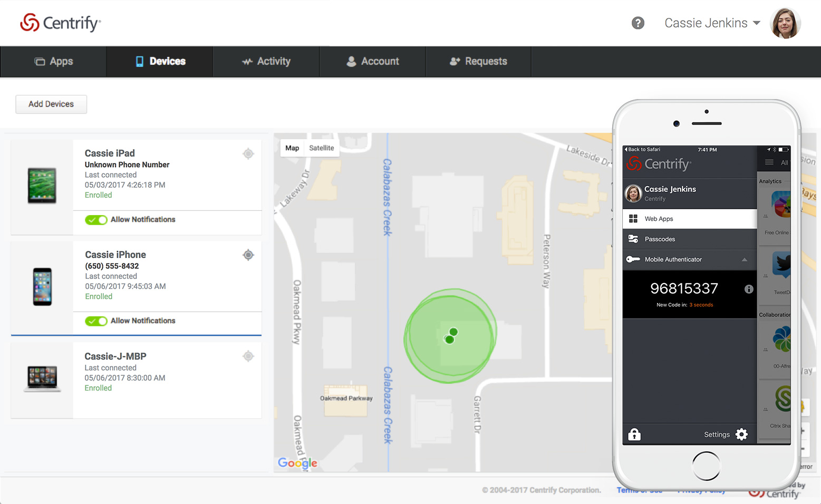This screenshot has width=821, height=504.
Task: Switch map to Satellite view
Action: (x=322, y=148)
